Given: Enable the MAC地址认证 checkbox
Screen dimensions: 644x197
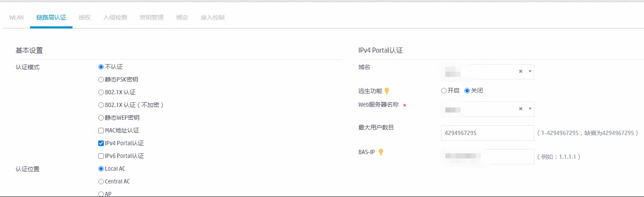Looking at the screenshot, I should click(101, 130).
